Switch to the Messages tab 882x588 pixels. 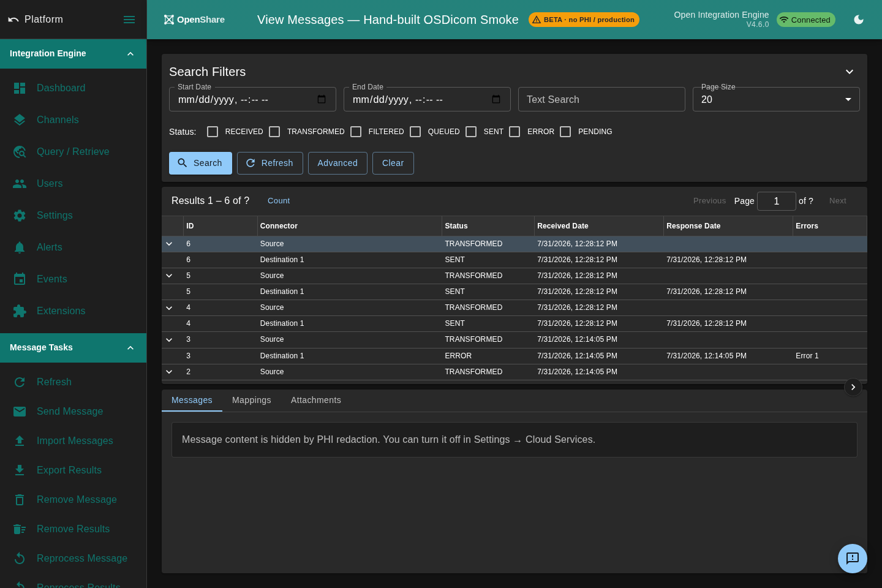coord(192,400)
